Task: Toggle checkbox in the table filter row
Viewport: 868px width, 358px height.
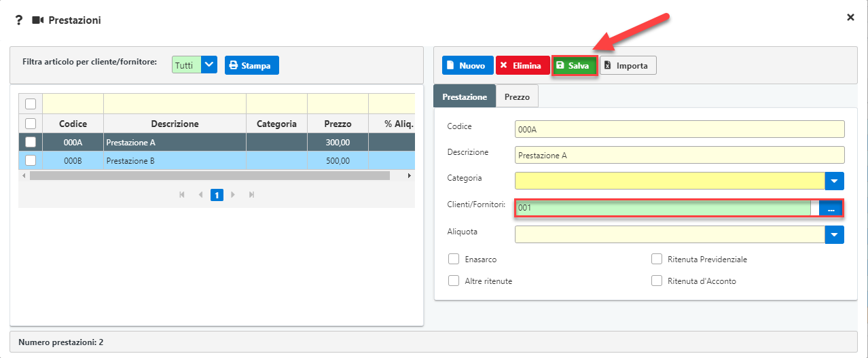Action: tap(30, 104)
